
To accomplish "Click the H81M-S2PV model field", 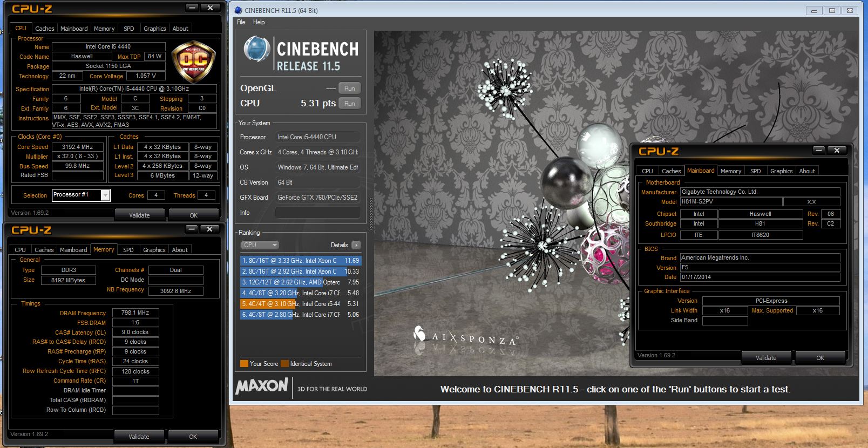I will (731, 202).
